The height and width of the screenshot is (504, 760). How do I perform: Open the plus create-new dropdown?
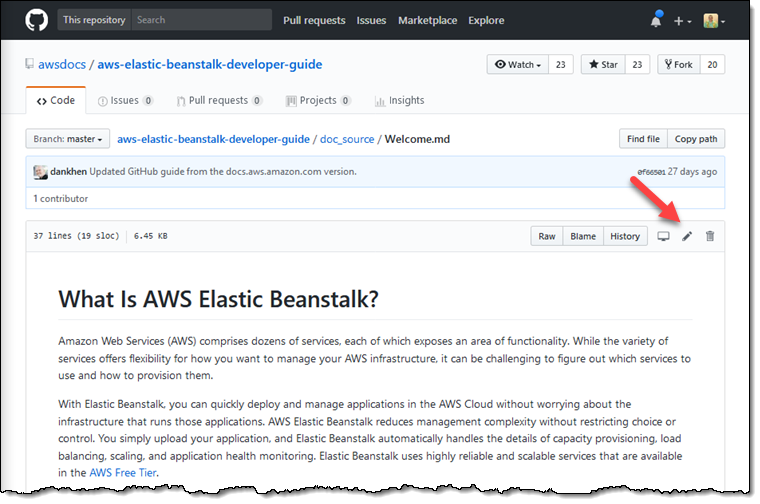click(682, 20)
